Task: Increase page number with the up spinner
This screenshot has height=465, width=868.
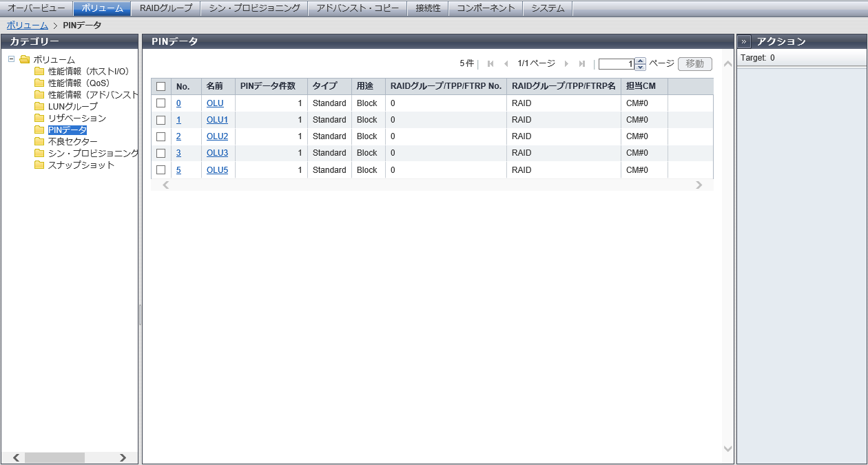Action: click(640, 61)
